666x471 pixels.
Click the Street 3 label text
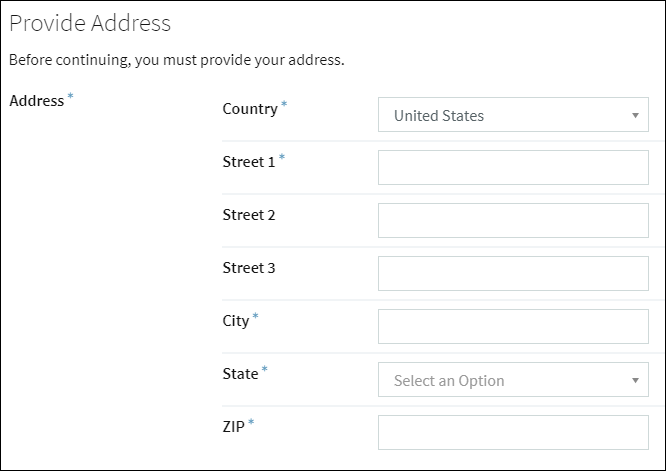pos(248,268)
